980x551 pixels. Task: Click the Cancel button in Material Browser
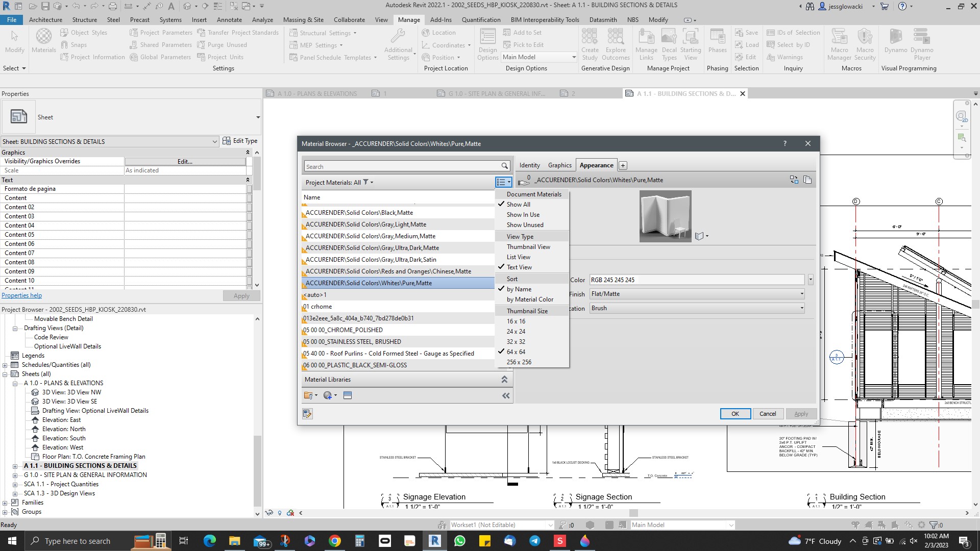767,414
